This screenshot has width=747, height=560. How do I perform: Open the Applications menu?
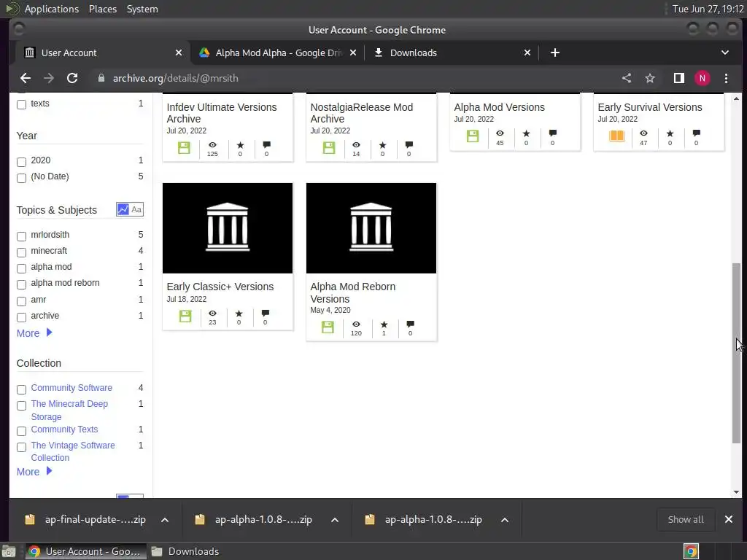click(52, 9)
